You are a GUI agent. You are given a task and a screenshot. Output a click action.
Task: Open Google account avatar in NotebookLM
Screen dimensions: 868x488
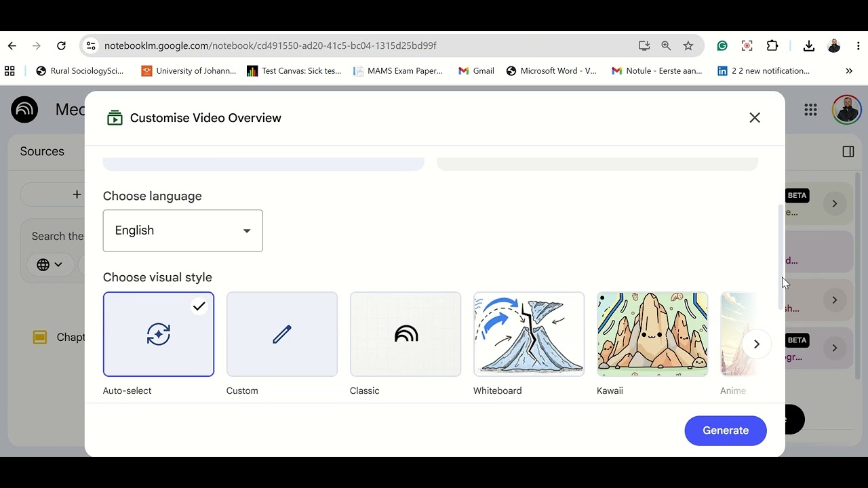coord(847,110)
